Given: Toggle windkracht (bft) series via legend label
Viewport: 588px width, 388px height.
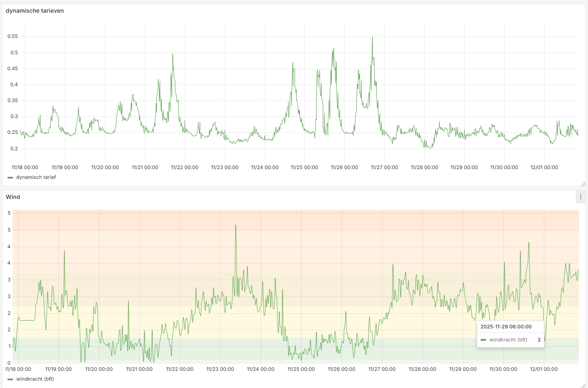Looking at the screenshot, I should click(x=35, y=379).
